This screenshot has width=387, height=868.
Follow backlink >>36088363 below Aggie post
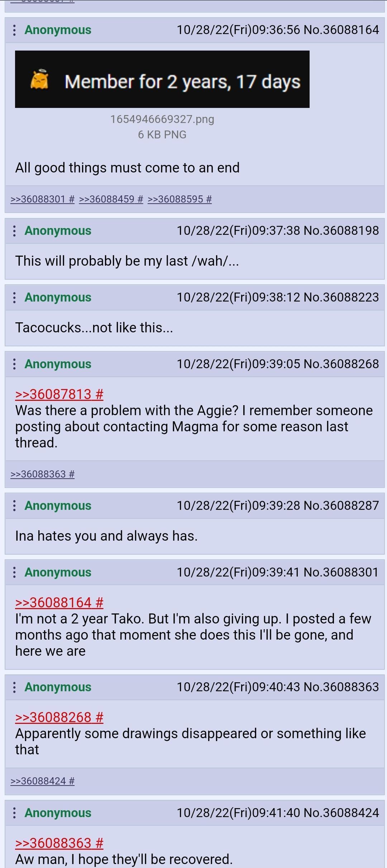tap(42, 474)
